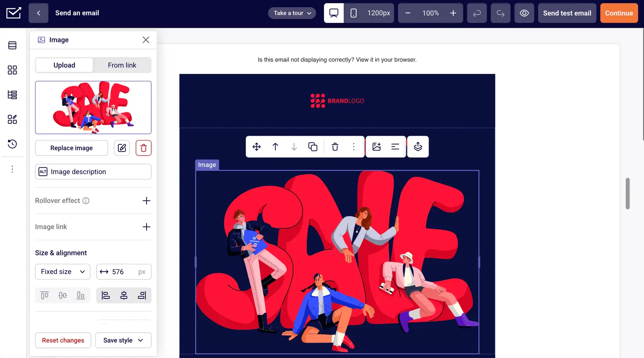Image resolution: width=644 pixels, height=358 pixels.
Task: Click the Replace image button
Action: tap(72, 148)
